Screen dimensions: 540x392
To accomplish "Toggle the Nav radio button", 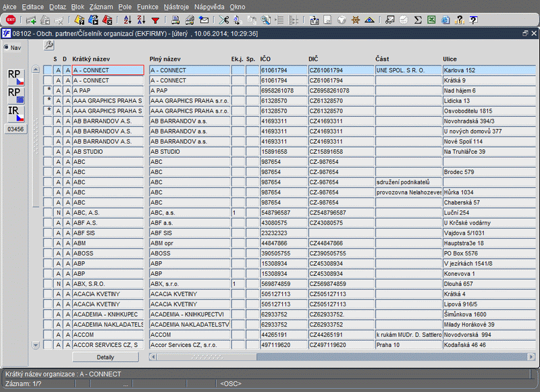I will point(6,47).
